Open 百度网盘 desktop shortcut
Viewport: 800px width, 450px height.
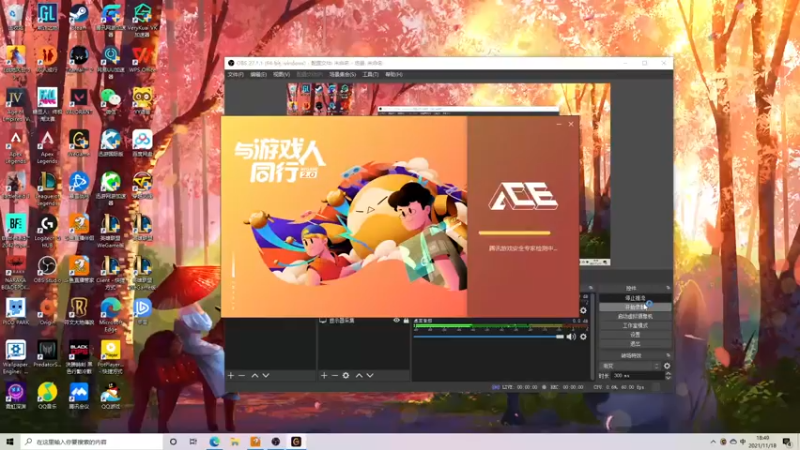[x=142, y=143]
